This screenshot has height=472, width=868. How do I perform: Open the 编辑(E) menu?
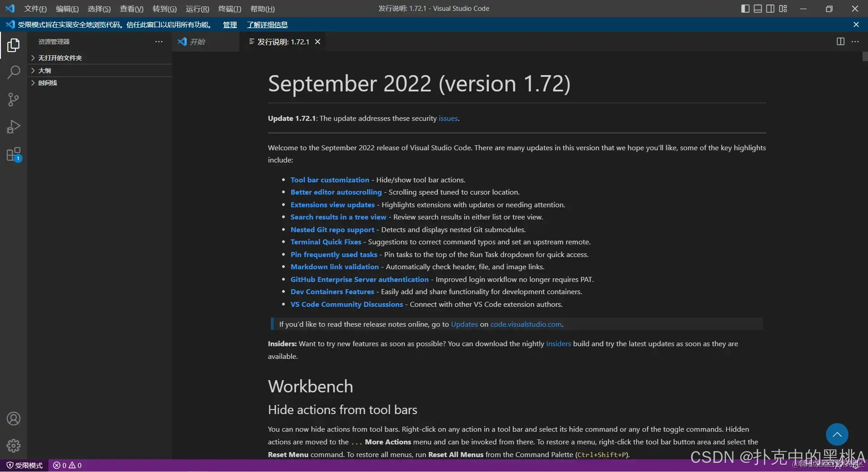pos(67,9)
